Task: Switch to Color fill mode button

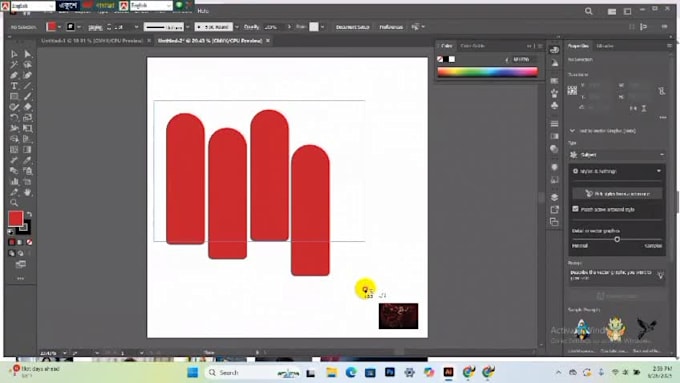Action: [11, 242]
